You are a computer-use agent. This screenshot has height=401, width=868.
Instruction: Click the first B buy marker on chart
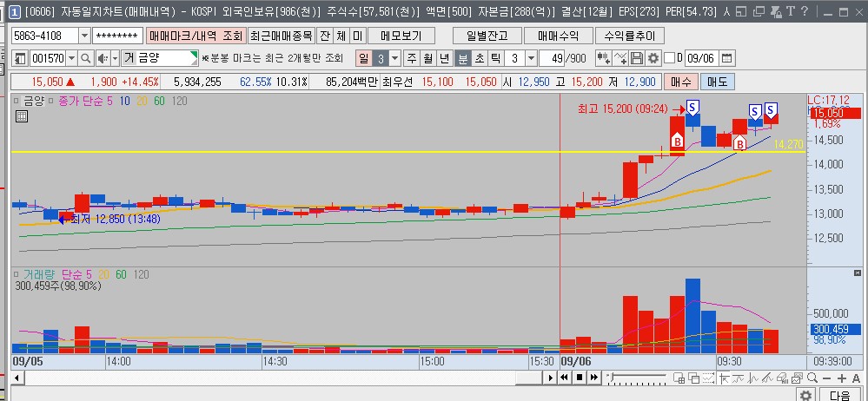click(677, 141)
